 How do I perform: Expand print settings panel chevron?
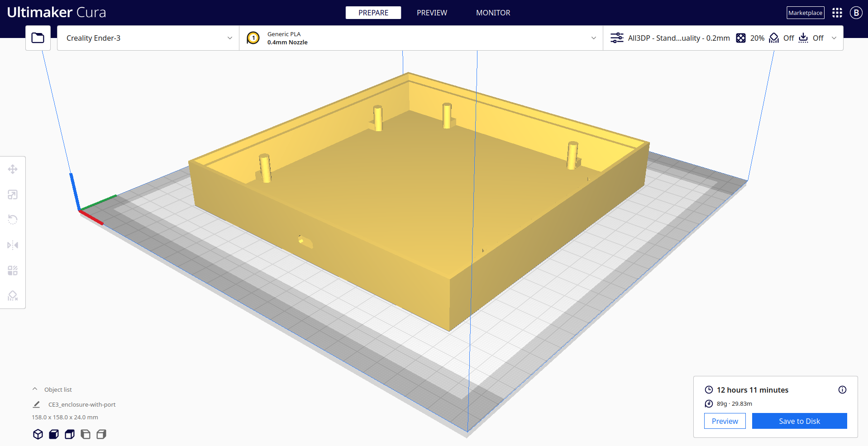coord(834,38)
